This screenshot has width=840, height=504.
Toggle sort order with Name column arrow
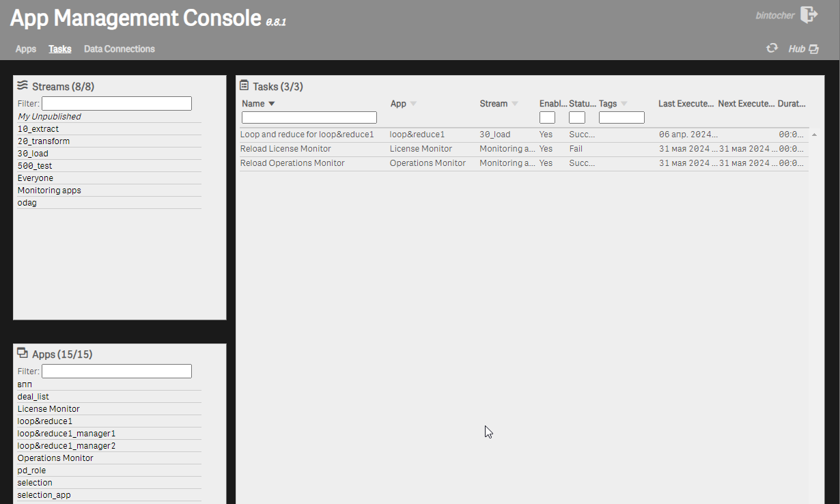click(272, 103)
